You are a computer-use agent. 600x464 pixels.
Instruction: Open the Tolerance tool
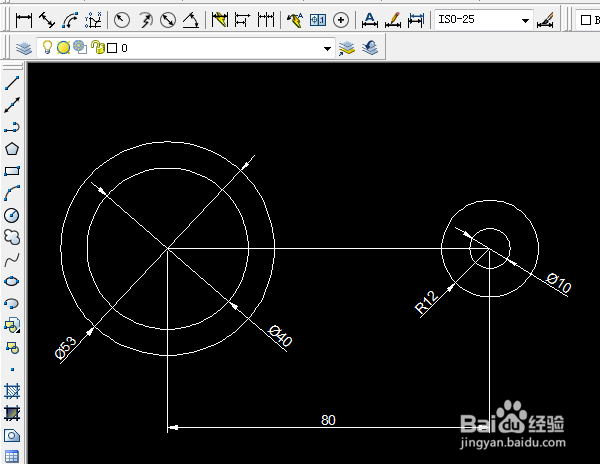(318, 20)
